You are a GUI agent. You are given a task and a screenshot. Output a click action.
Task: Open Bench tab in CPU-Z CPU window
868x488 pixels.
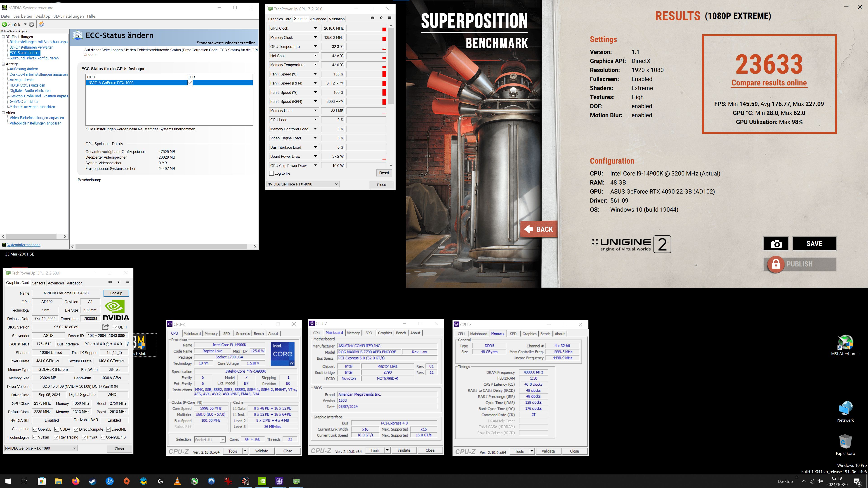click(258, 333)
